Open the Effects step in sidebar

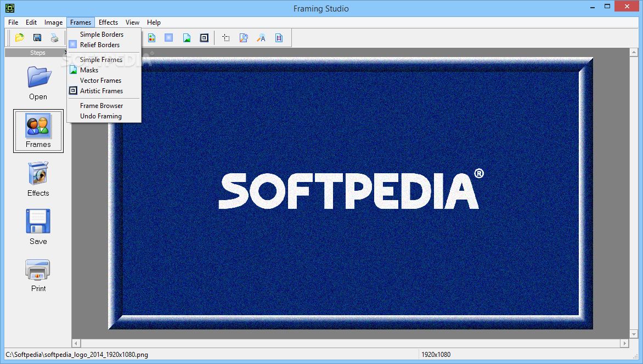38,180
